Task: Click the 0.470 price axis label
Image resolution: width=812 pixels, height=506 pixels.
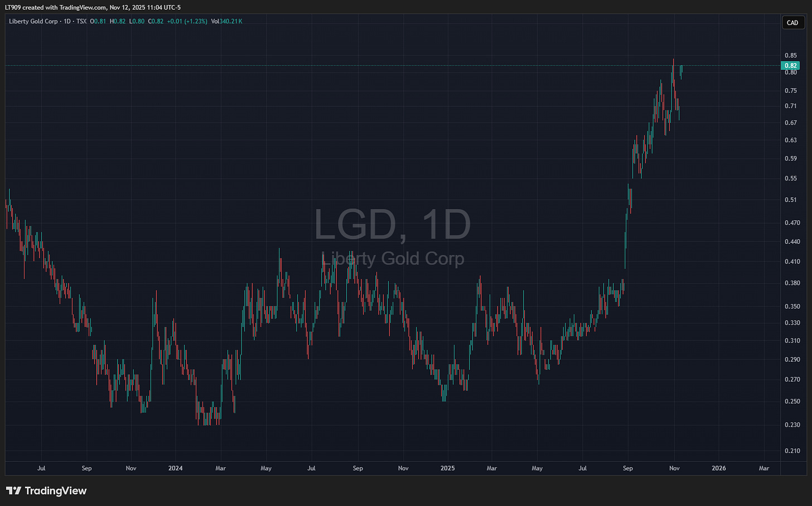Action: [x=792, y=223]
